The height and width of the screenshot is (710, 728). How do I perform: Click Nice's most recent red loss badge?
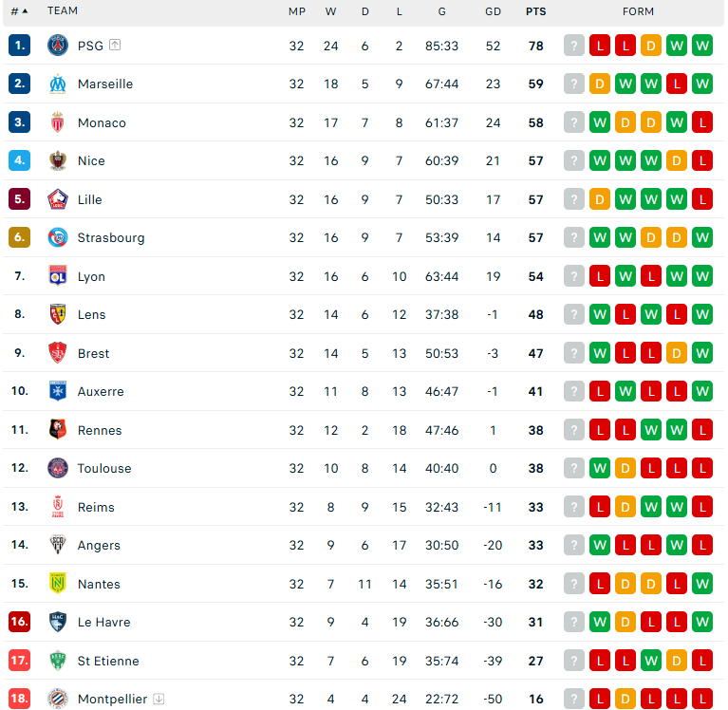[702, 160]
